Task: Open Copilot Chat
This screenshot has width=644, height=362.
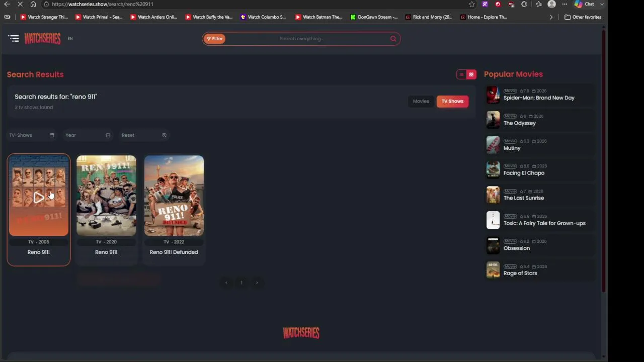Action: point(584,4)
